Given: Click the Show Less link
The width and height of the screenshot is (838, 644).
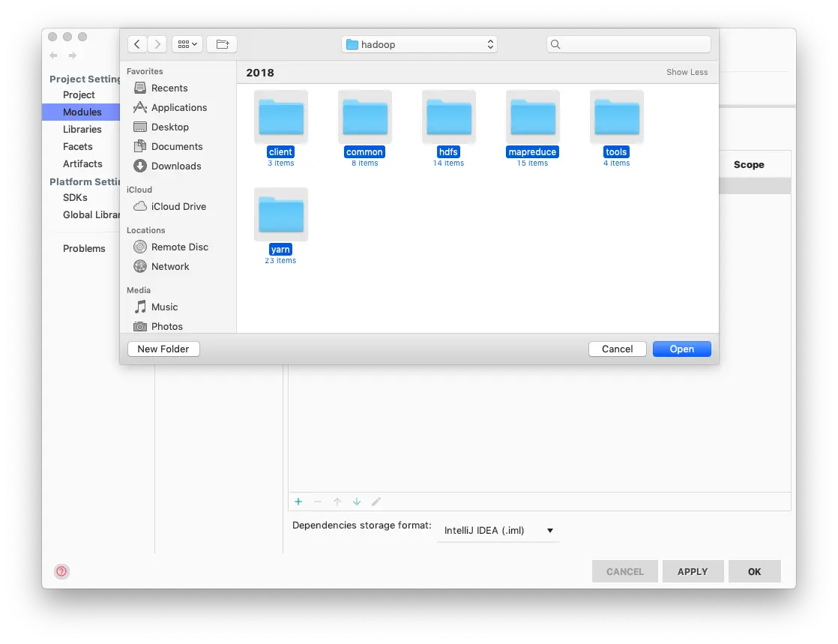Looking at the screenshot, I should pos(687,72).
